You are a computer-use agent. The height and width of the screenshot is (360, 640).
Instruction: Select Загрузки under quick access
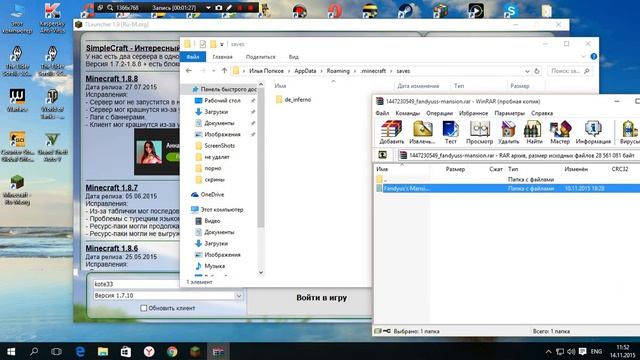click(216, 112)
